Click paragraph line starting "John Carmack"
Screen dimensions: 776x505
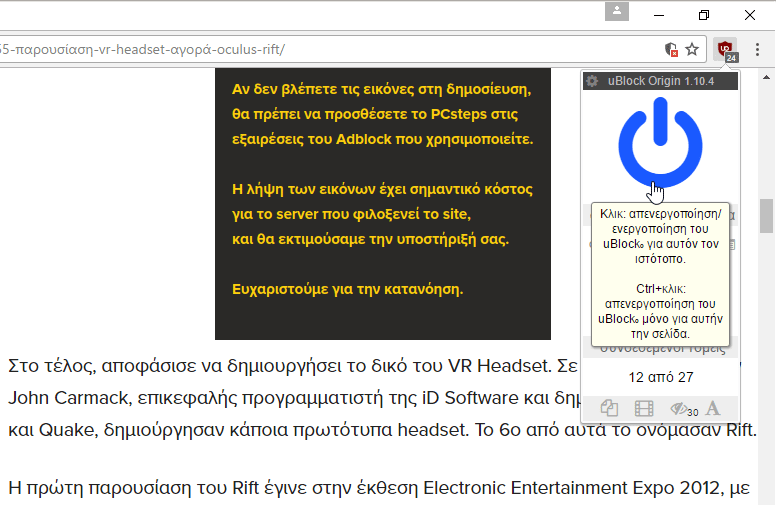pyautogui.click(x=294, y=398)
